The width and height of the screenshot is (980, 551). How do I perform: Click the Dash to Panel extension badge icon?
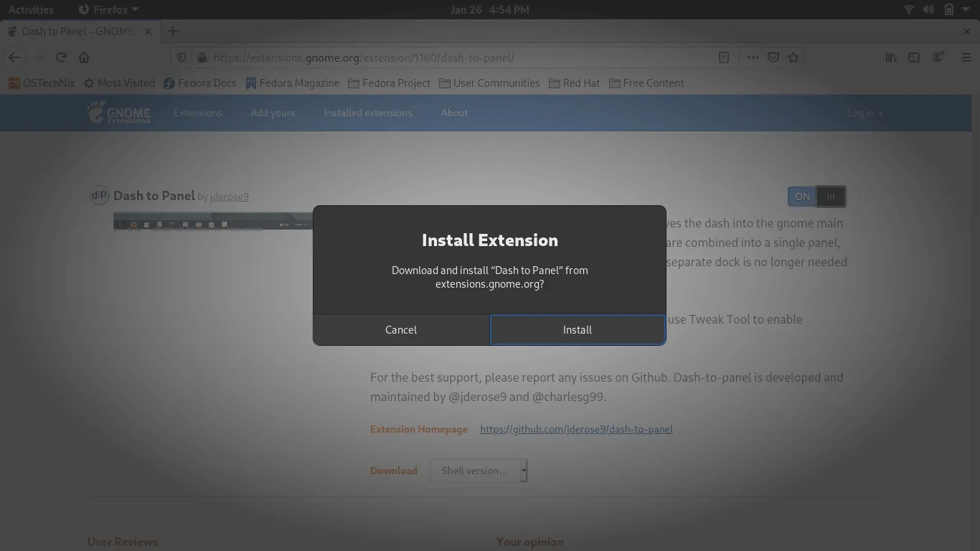[x=99, y=195]
